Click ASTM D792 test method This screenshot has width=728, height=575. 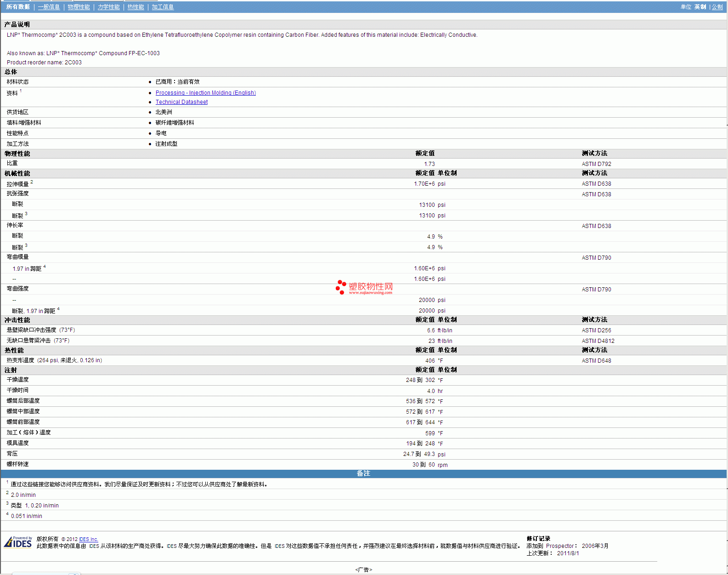[x=596, y=164]
